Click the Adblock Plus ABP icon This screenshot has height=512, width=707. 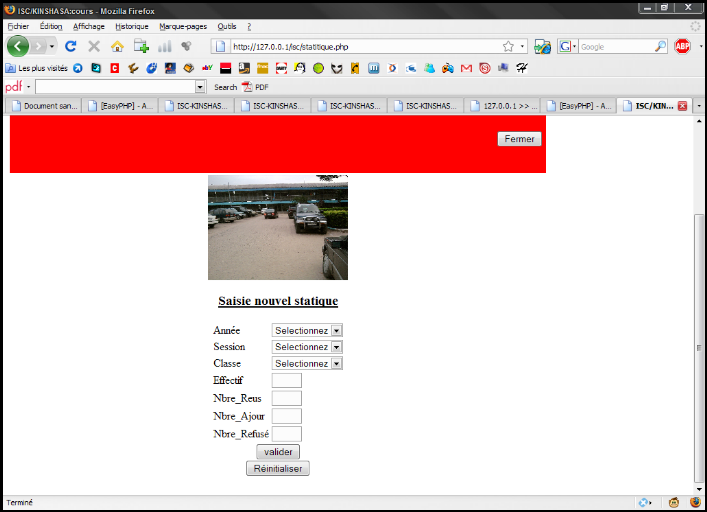click(683, 46)
